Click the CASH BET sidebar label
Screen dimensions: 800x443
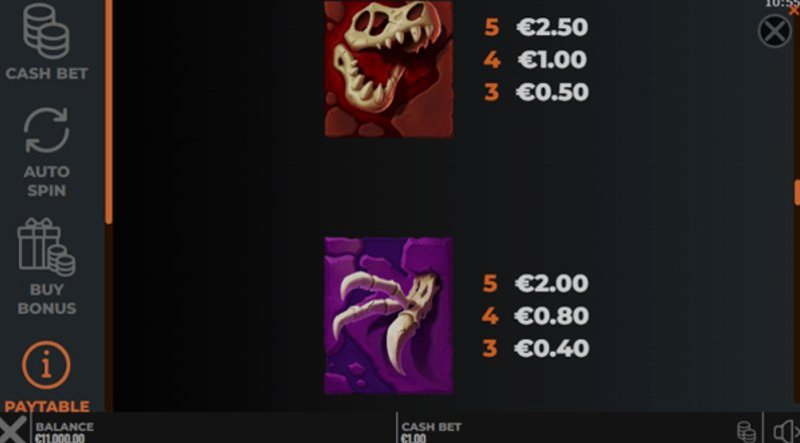[x=46, y=73]
